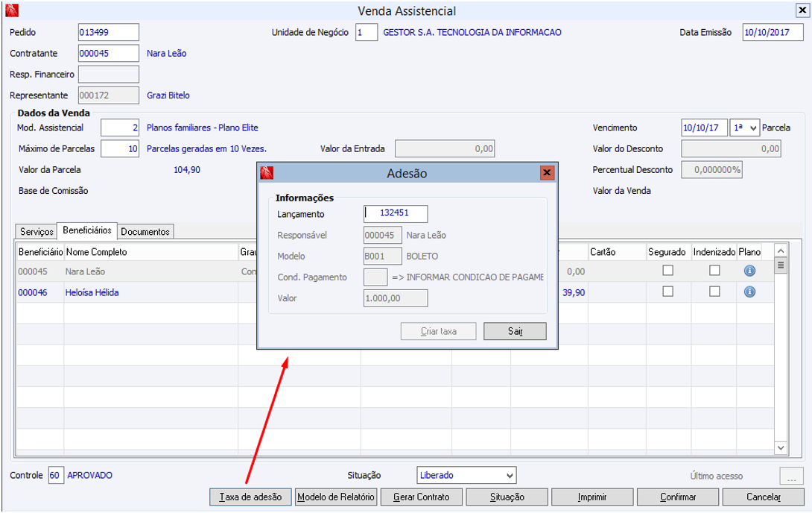The width and height of the screenshot is (812, 513).
Task: Switch to the Beneficiários tab
Action: [x=87, y=230]
